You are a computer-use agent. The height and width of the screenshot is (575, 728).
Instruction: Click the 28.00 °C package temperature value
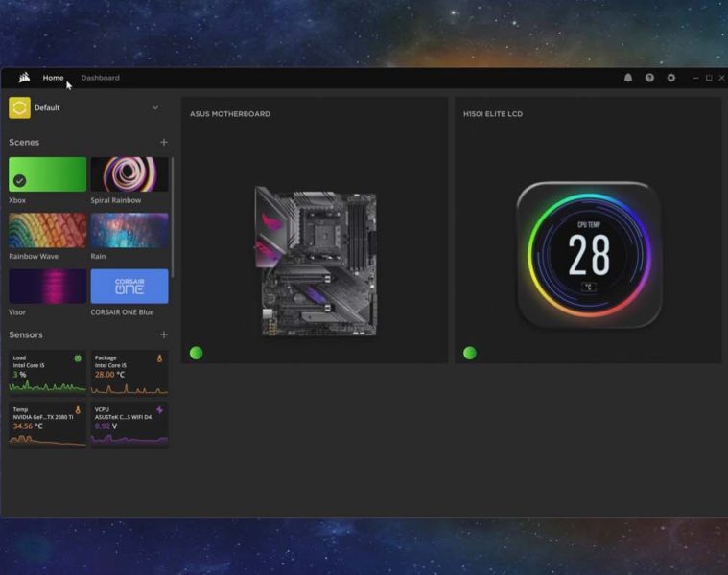[x=109, y=374]
